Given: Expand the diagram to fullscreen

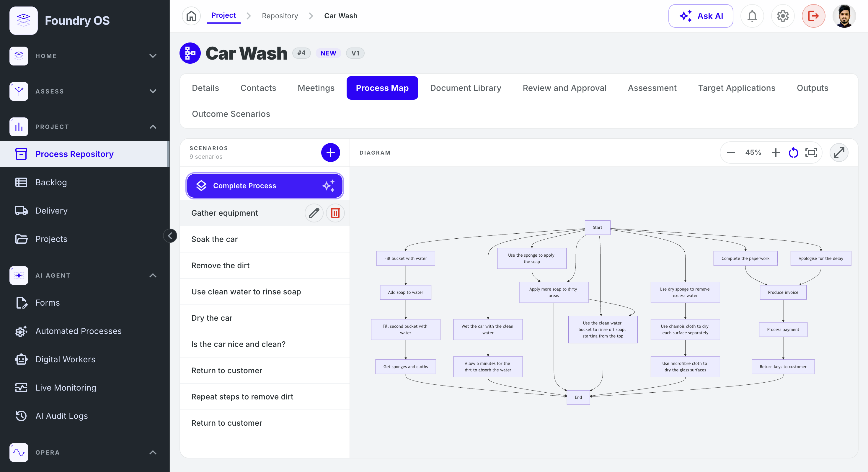Looking at the screenshot, I should 839,153.
